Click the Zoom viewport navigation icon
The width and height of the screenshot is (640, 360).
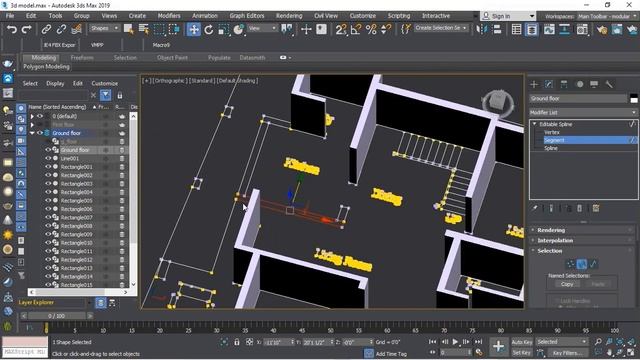pyautogui.click(x=598, y=342)
